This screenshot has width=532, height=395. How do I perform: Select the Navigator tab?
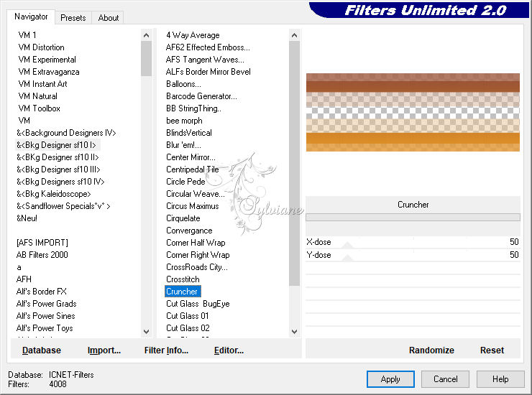tap(31, 17)
